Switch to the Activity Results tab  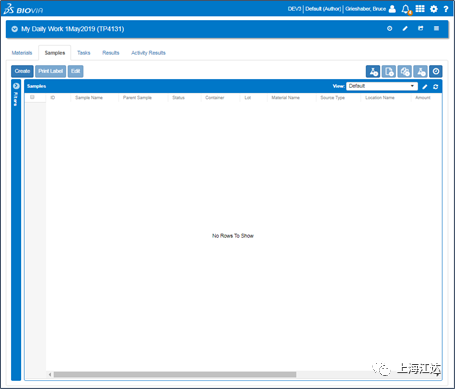pos(148,53)
